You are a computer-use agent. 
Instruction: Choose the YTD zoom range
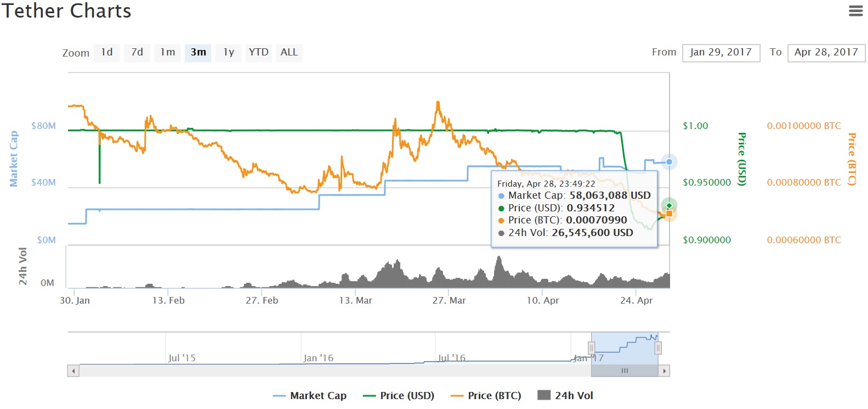click(x=258, y=52)
